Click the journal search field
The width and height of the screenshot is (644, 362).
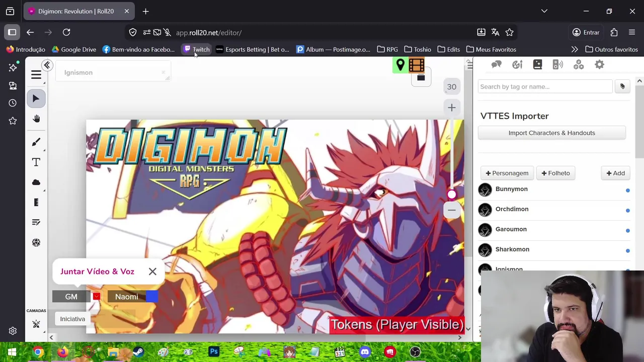pos(545,86)
